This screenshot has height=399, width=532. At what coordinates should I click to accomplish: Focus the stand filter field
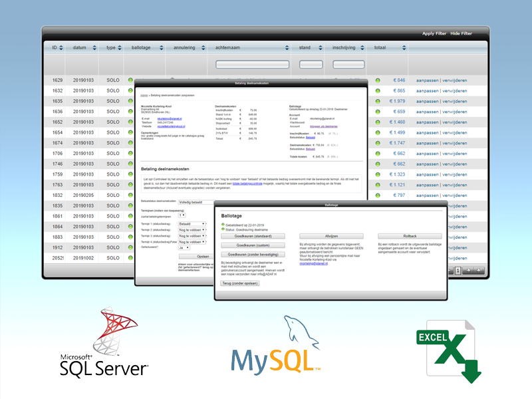[x=311, y=64]
